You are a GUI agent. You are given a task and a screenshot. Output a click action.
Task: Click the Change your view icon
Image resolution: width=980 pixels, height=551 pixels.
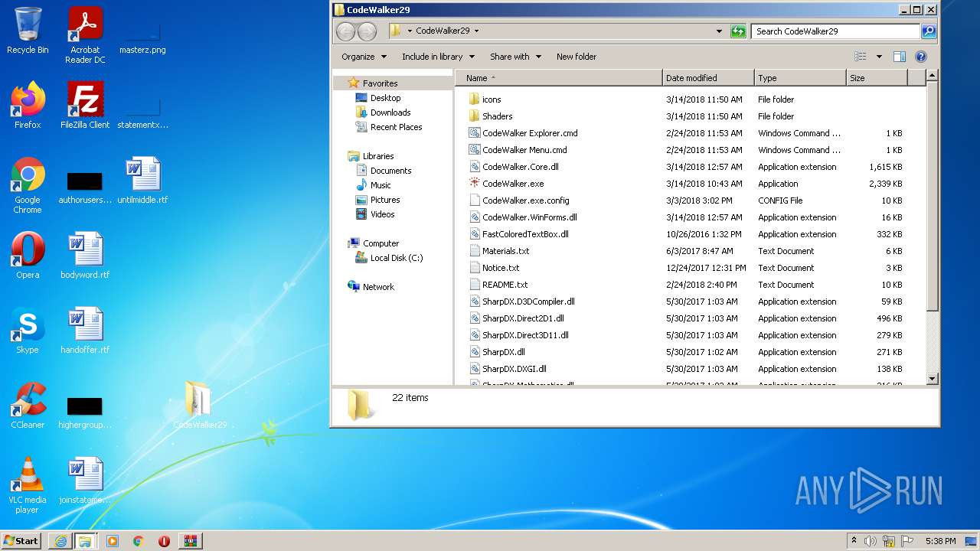click(861, 57)
